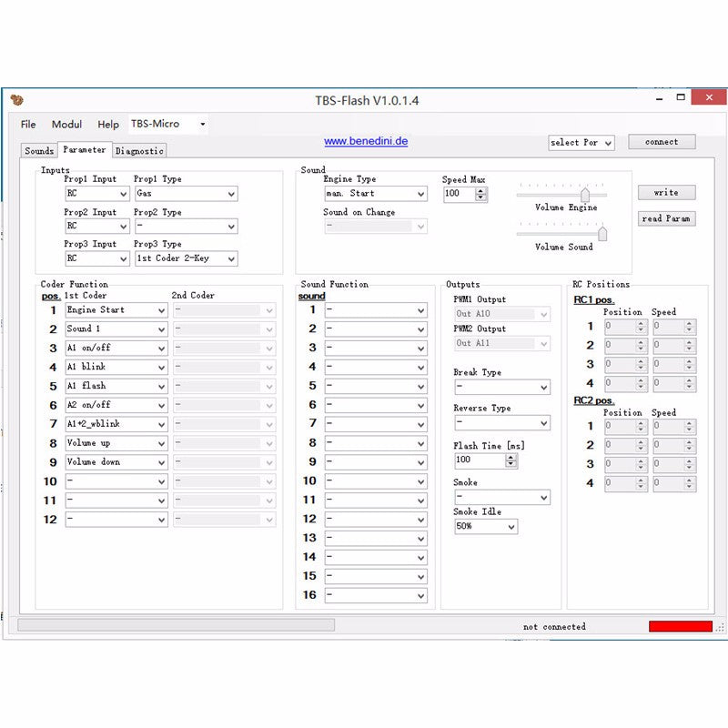Open the select Port dropdown

coord(581,143)
